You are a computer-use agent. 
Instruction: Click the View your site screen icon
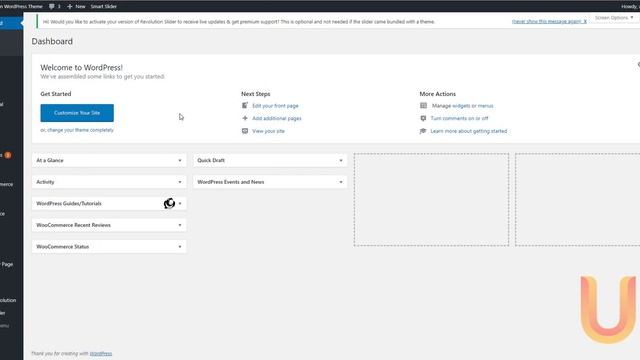245,131
